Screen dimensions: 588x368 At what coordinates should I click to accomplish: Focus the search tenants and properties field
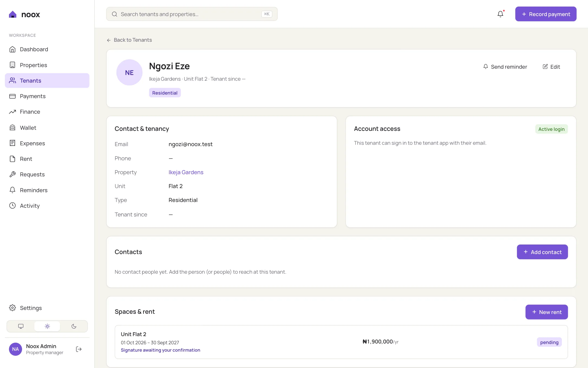coord(192,14)
